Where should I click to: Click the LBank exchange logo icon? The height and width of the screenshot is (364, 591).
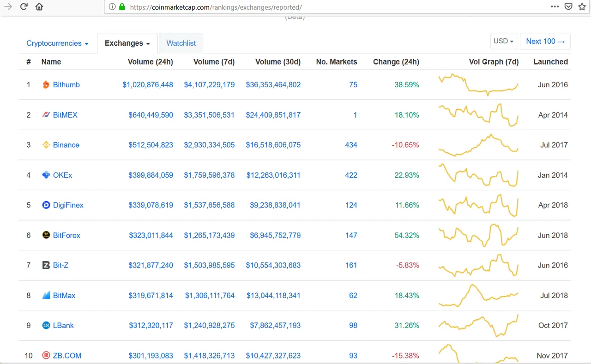[46, 325]
